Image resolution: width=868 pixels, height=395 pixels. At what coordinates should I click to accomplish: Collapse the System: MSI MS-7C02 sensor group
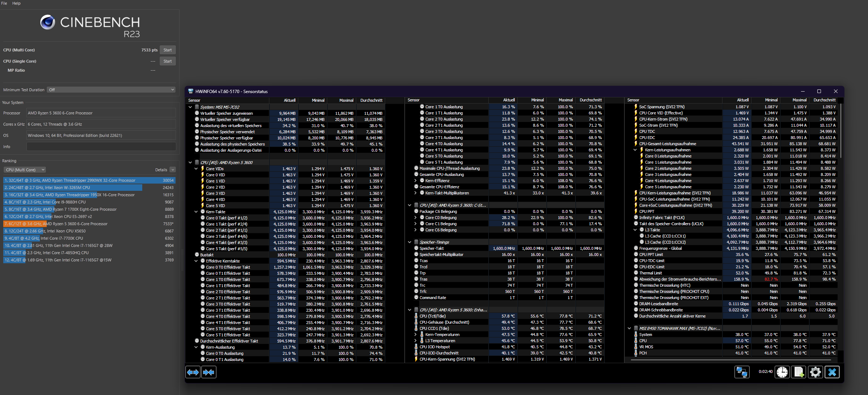(190, 107)
